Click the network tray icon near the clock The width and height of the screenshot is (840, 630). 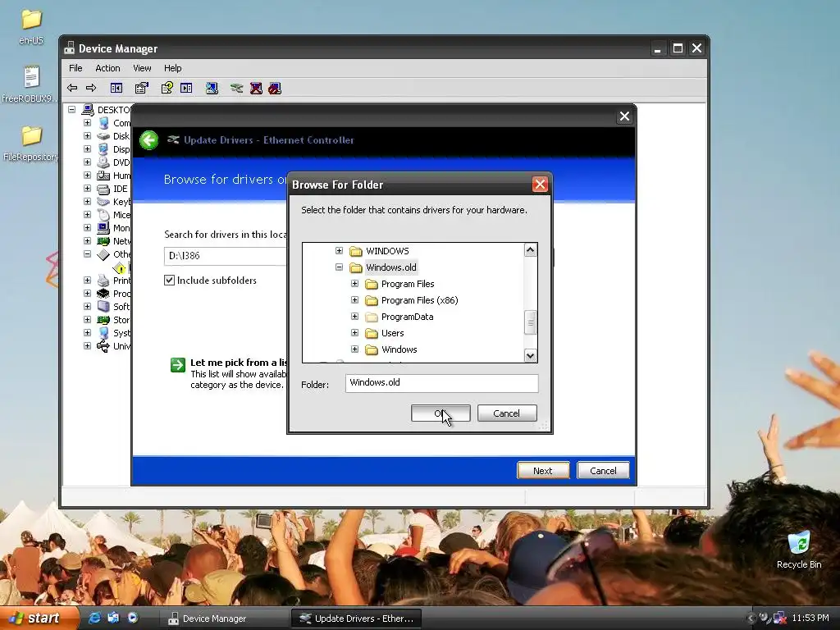779,618
